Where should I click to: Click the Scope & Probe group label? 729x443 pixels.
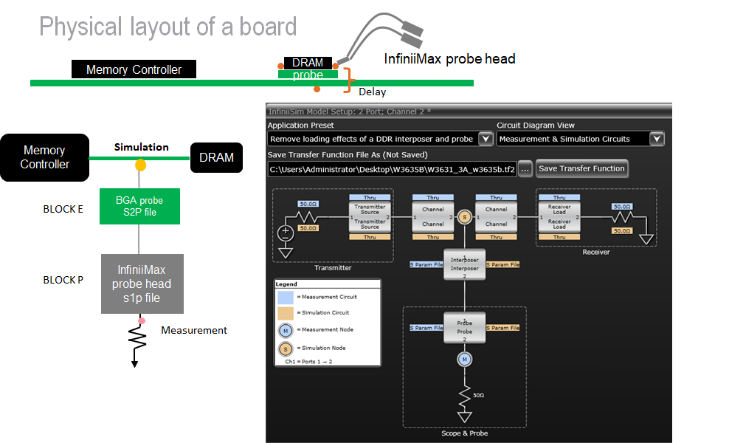[464, 433]
